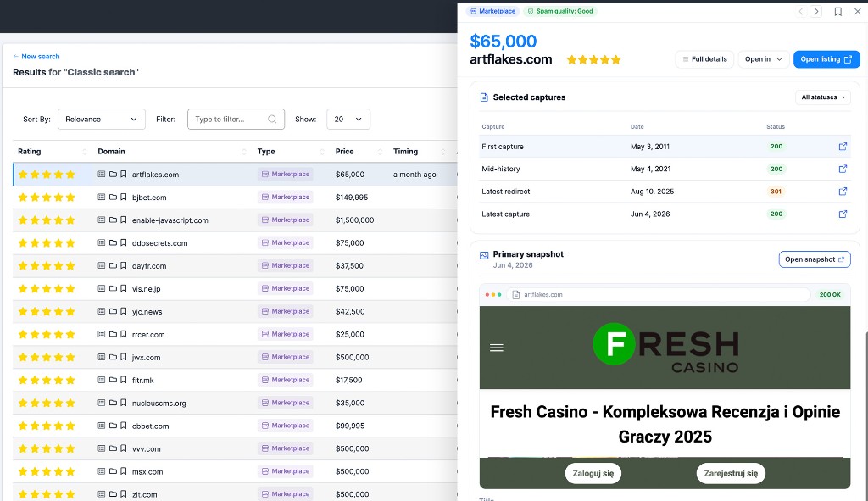Select the bjbet.com domain name
This screenshot has height=501, width=868.
149,197
